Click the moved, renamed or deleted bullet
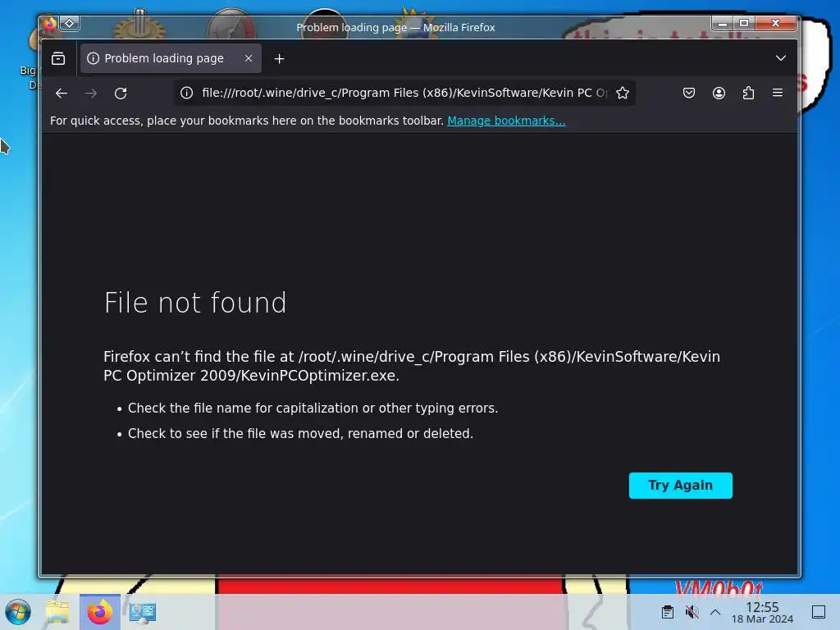The width and height of the screenshot is (840, 630). pos(300,434)
